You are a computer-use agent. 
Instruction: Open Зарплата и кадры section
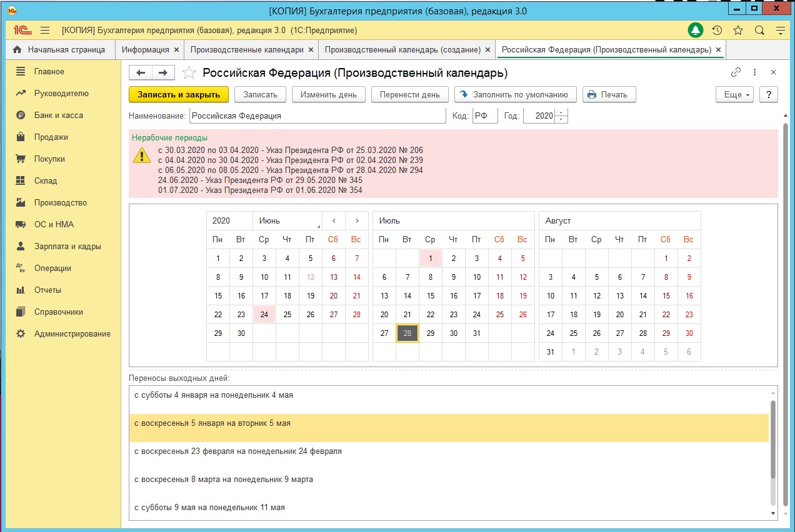(67, 246)
